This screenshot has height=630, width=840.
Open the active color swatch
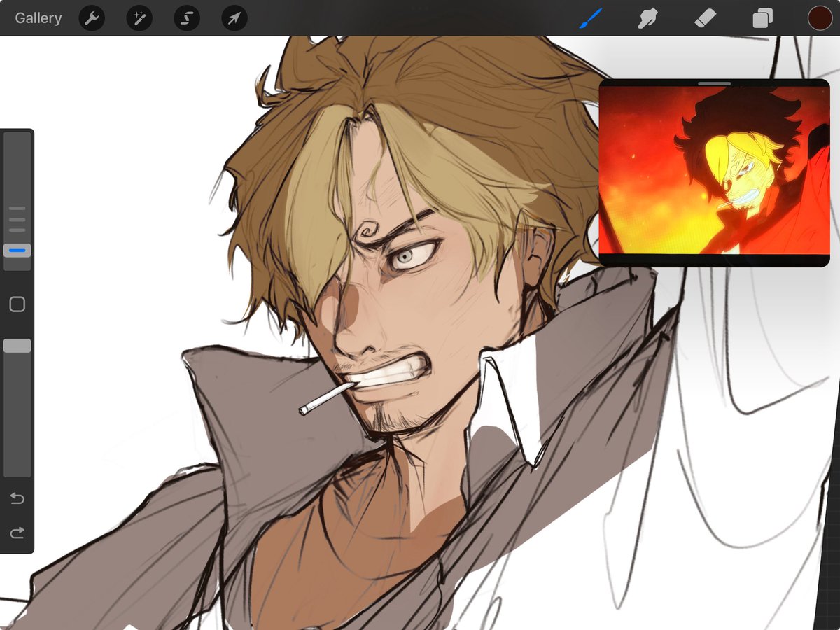tap(820, 18)
